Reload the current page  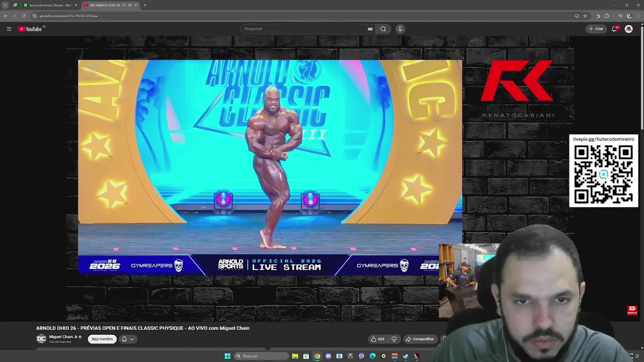pyautogui.click(x=23, y=16)
